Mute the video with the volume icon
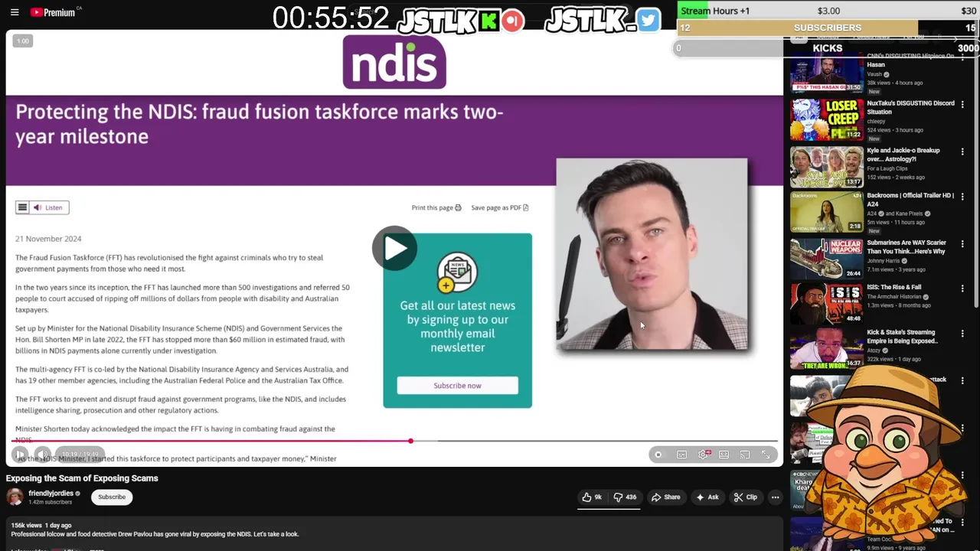The width and height of the screenshot is (980, 551). coord(43,455)
